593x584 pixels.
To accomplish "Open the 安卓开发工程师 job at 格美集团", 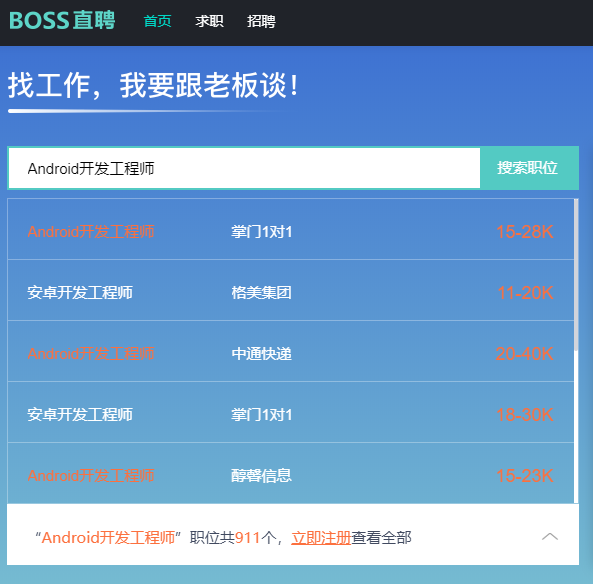I will click(x=290, y=290).
